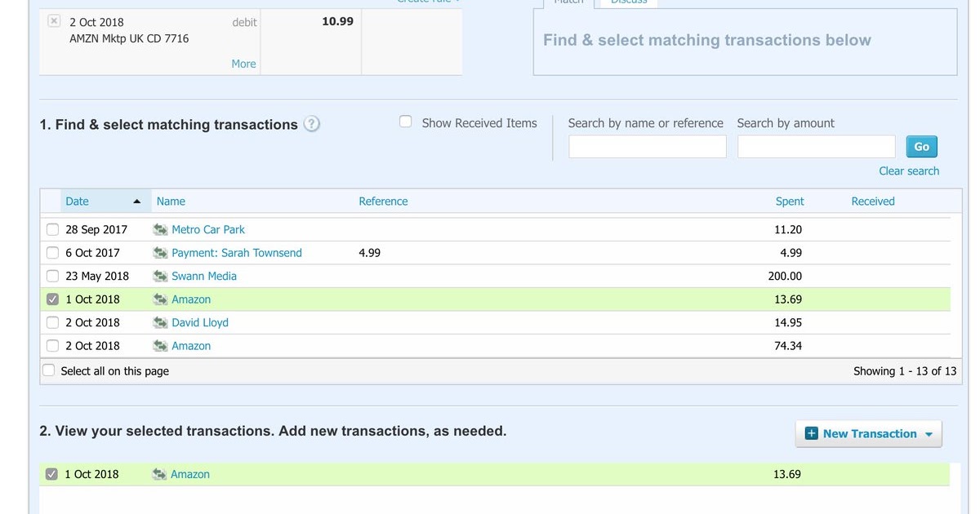Click the Clear search link
The height and width of the screenshot is (514, 980).
tap(909, 171)
